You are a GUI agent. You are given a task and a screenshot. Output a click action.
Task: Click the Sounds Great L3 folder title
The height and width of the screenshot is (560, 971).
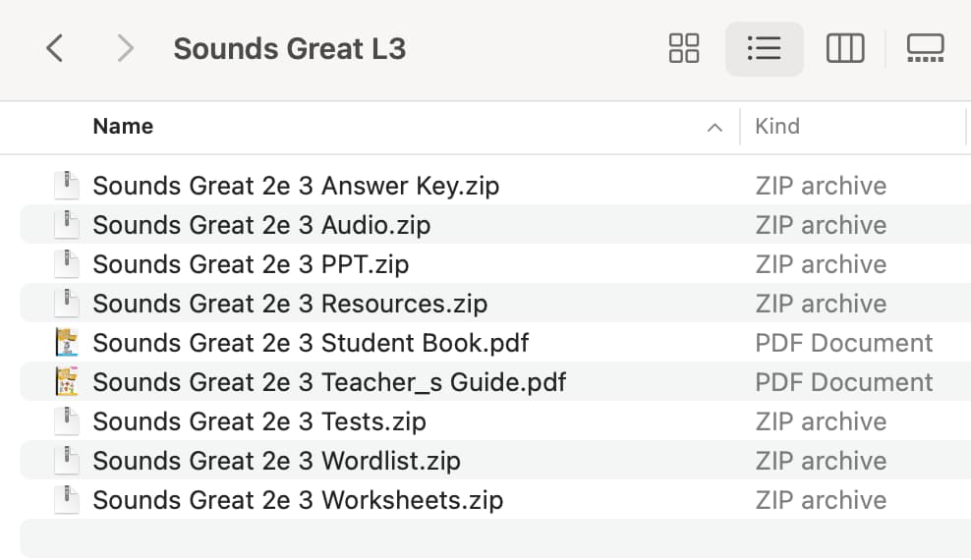290,49
